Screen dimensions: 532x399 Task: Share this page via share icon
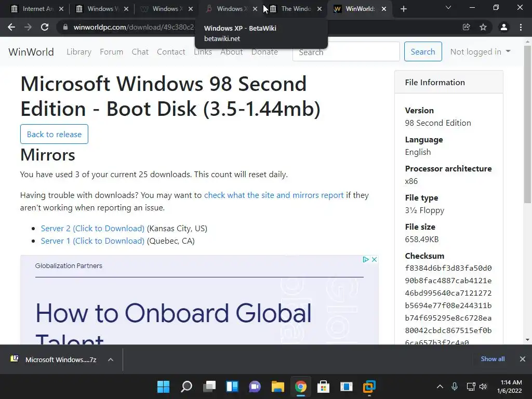[467, 27]
